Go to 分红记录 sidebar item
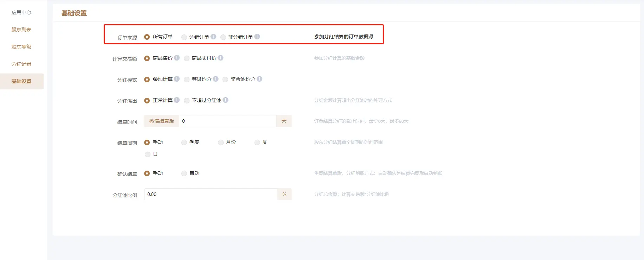The height and width of the screenshot is (260, 644). click(21, 64)
